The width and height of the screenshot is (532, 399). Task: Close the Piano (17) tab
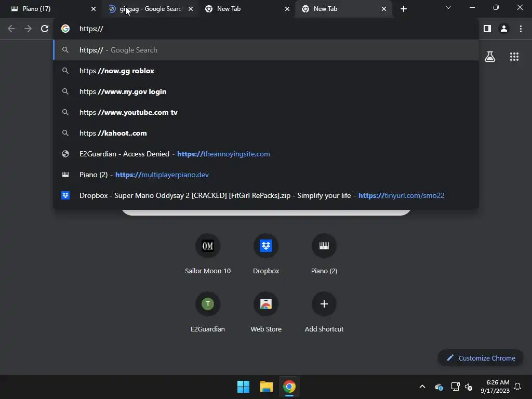coord(94,9)
